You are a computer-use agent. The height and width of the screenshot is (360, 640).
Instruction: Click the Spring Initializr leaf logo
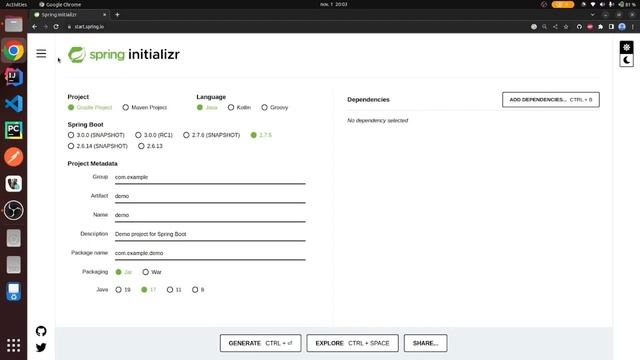click(77, 54)
